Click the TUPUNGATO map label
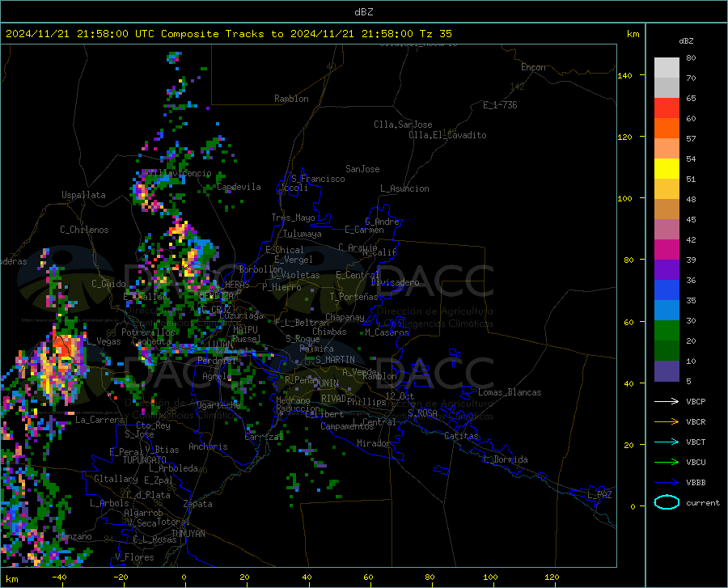This screenshot has width=728, height=588. click(x=145, y=460)
